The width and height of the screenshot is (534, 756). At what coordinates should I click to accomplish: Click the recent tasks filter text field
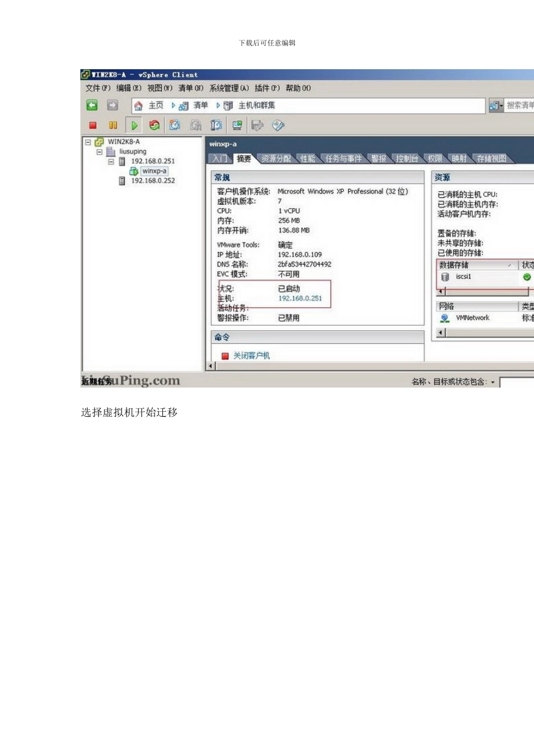tap(517, 382)
